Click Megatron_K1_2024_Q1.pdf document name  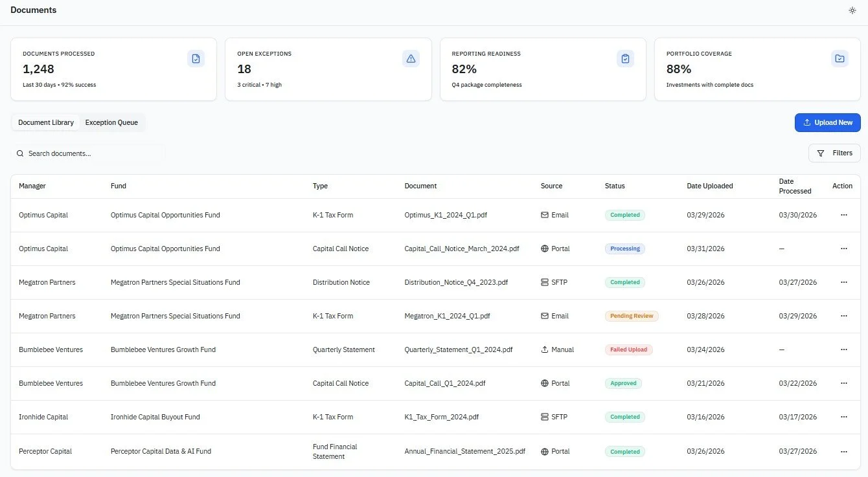click(447, 316)
